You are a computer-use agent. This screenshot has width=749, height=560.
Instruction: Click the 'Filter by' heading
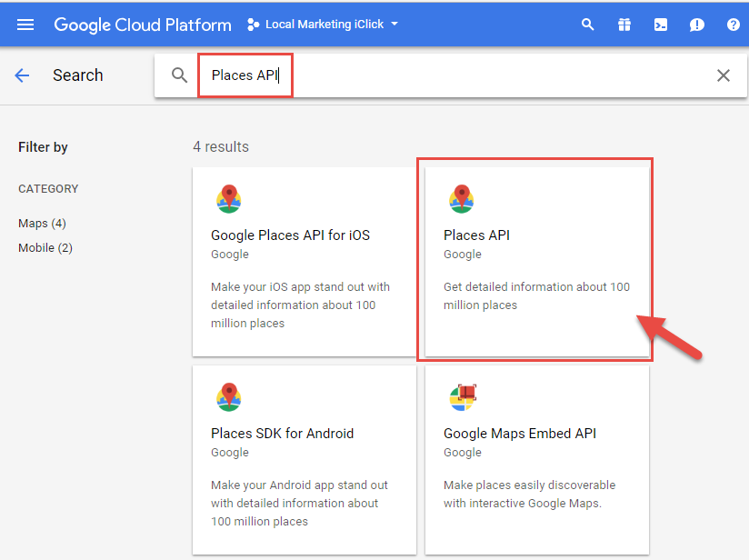43,147
